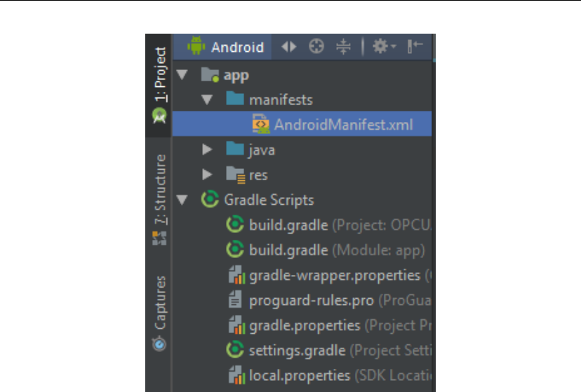Click the Project build.gradle file icon
Viewport: 581px width, 392px height.
[x=235, y=224]
